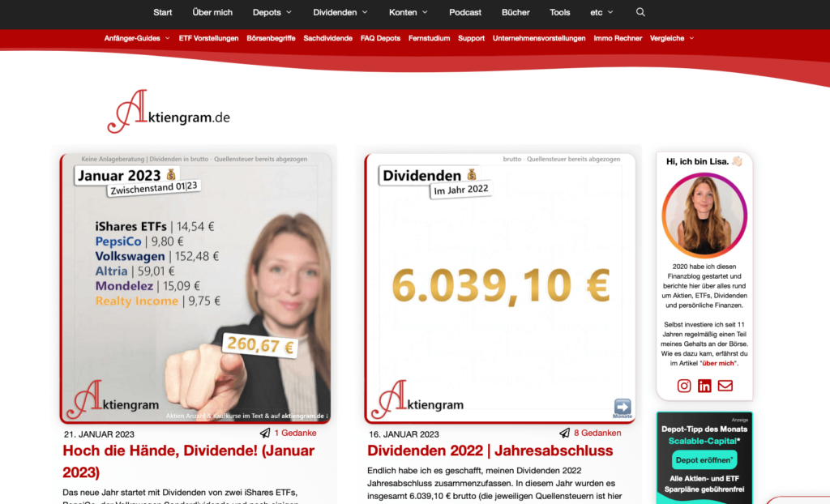Click the date 16. JANUAR 2023

(404, 434)
